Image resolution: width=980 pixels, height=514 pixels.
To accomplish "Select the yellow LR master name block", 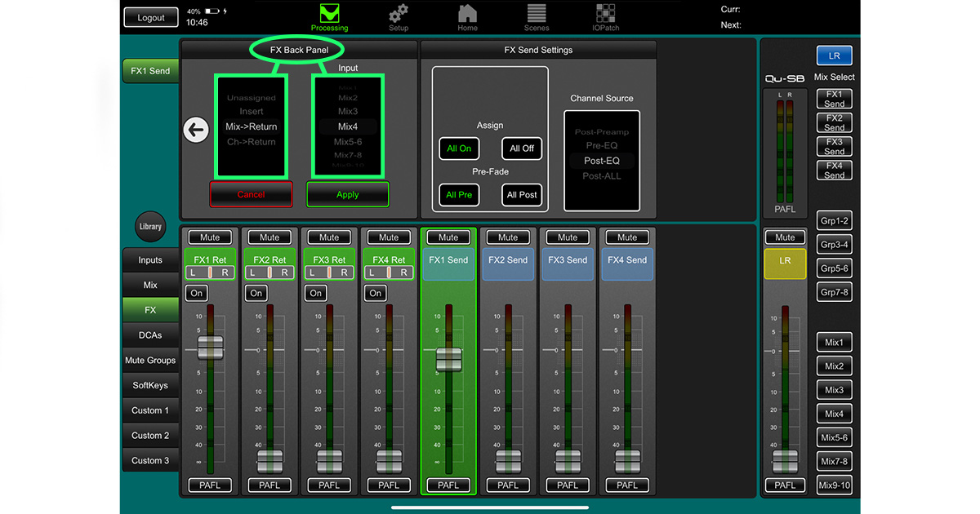I will [785, 265].
